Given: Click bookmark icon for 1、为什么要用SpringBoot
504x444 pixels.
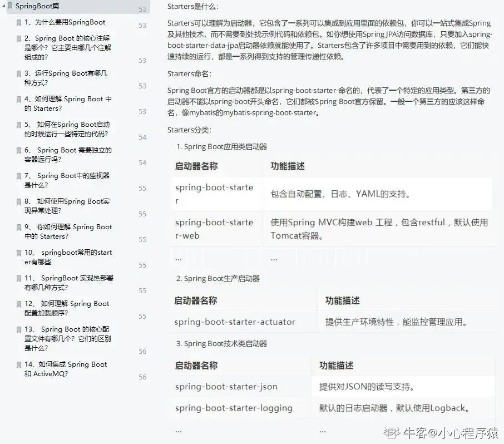Looking at the screenshot, I should (19, 22).
